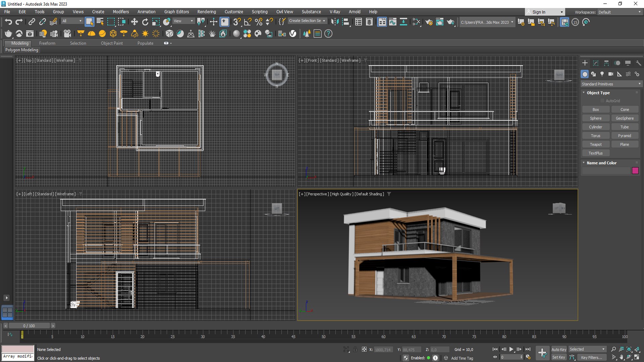
Task: Open the Create Selection Set dropdown
Action: pos(307,21)
